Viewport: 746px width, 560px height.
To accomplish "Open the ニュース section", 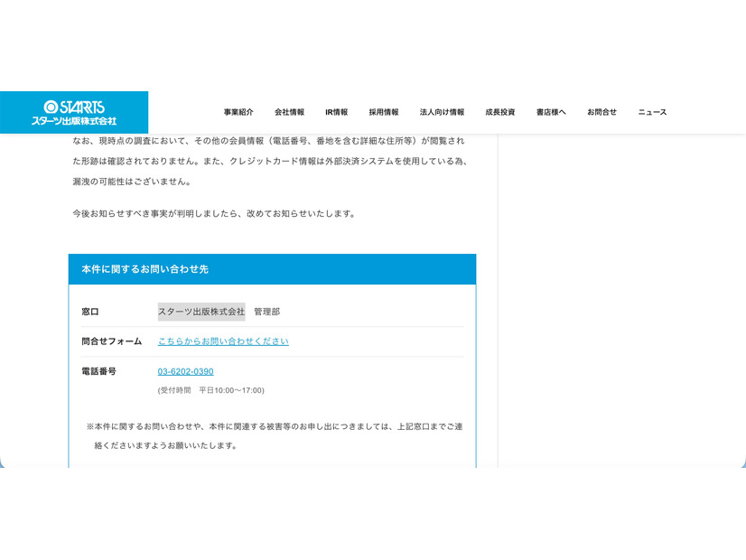I will 652,112.
